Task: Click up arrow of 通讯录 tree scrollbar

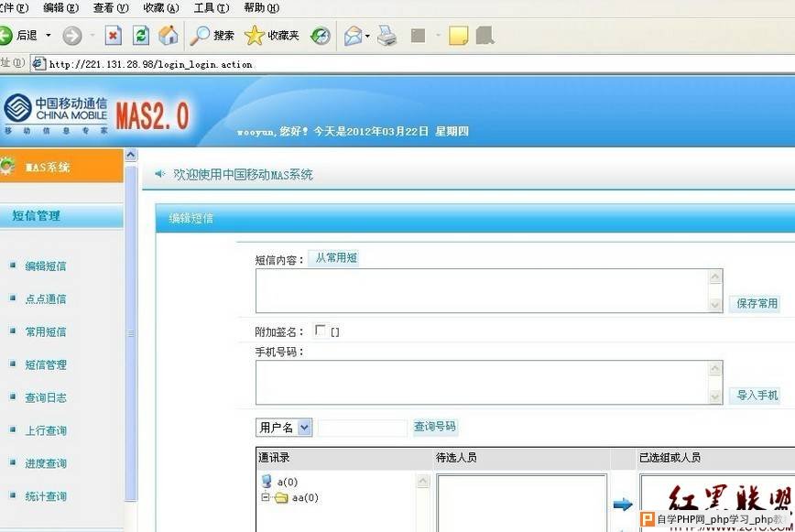Action: click(x=423, y=481)
